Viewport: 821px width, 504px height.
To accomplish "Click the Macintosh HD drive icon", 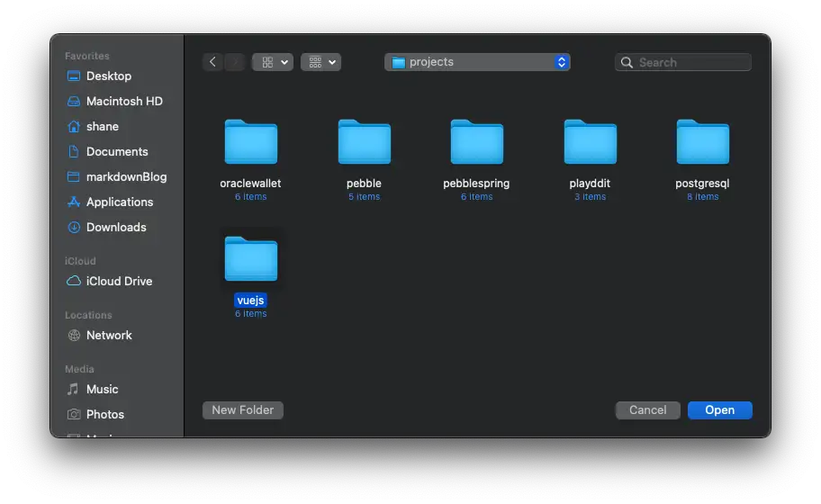I will coord(74,101).
